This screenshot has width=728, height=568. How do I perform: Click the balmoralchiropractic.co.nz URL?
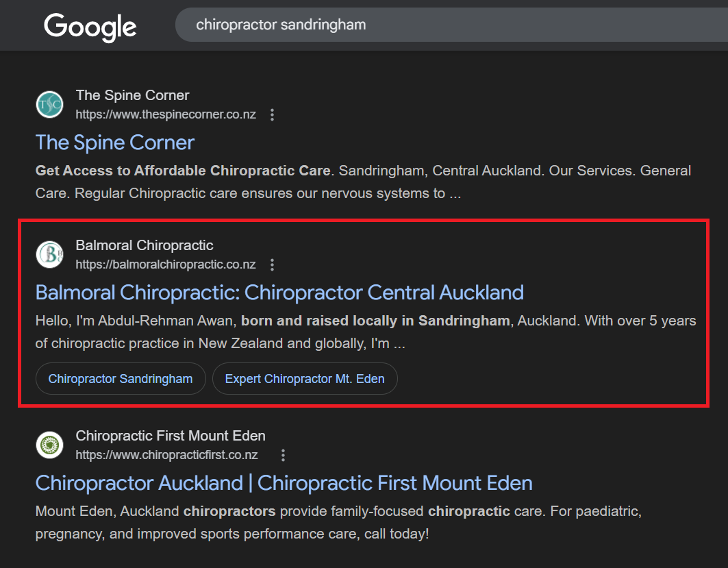[166, 264]
